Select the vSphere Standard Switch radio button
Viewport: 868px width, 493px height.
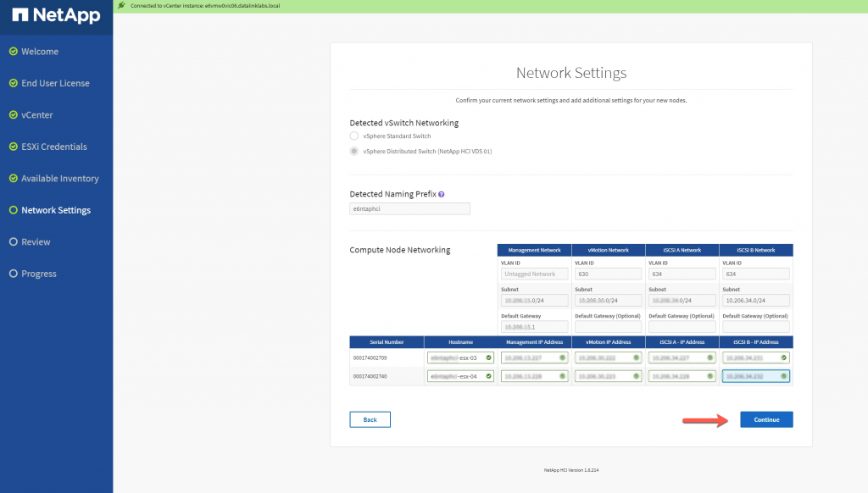coord(354,136)
